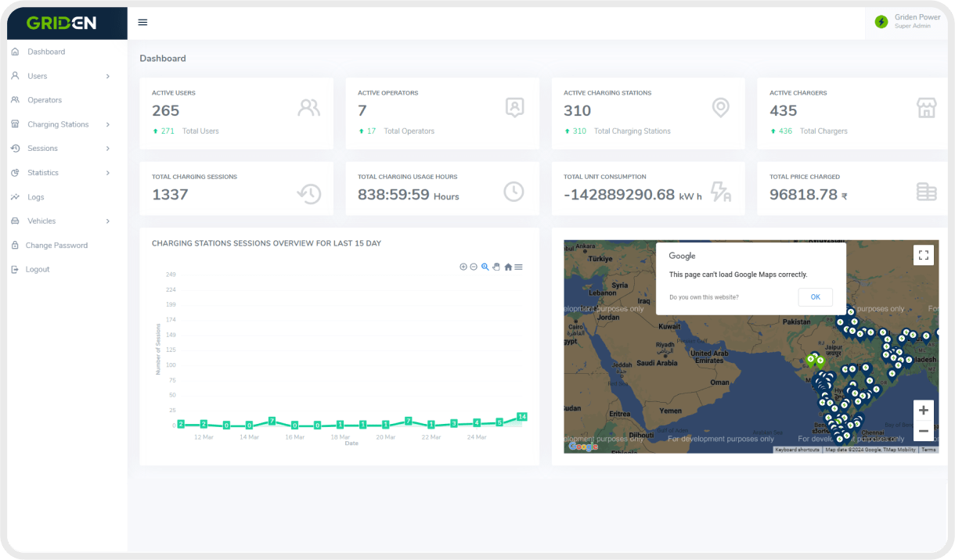Reset chart zoom with home icon
Screen dimensions: 955x560
point(508,267)
